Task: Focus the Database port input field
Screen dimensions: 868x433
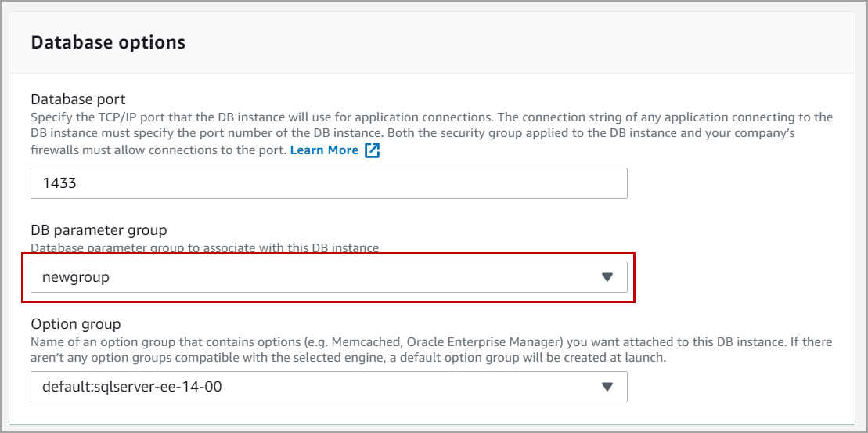Action: click(329, 183)
